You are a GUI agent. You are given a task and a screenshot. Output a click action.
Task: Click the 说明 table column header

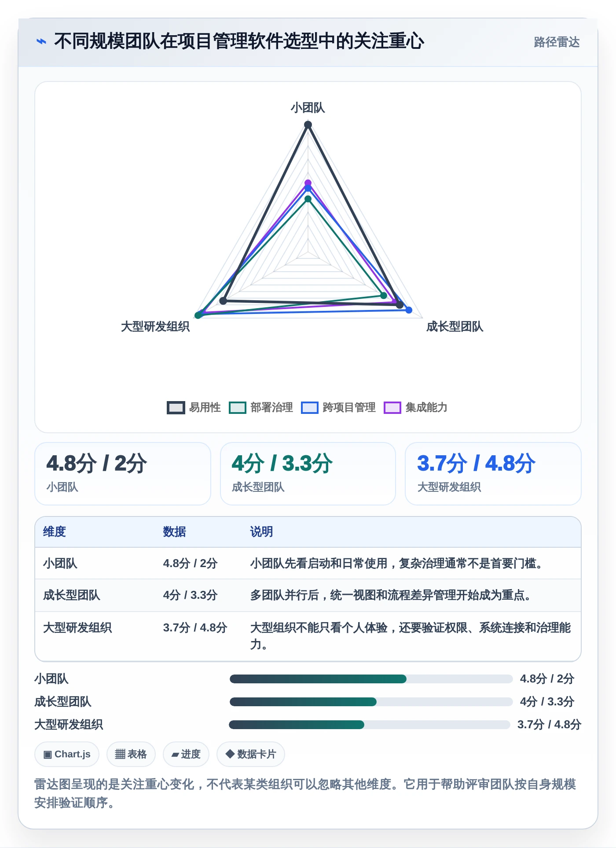pyautogui.click(x=262, y=531)
